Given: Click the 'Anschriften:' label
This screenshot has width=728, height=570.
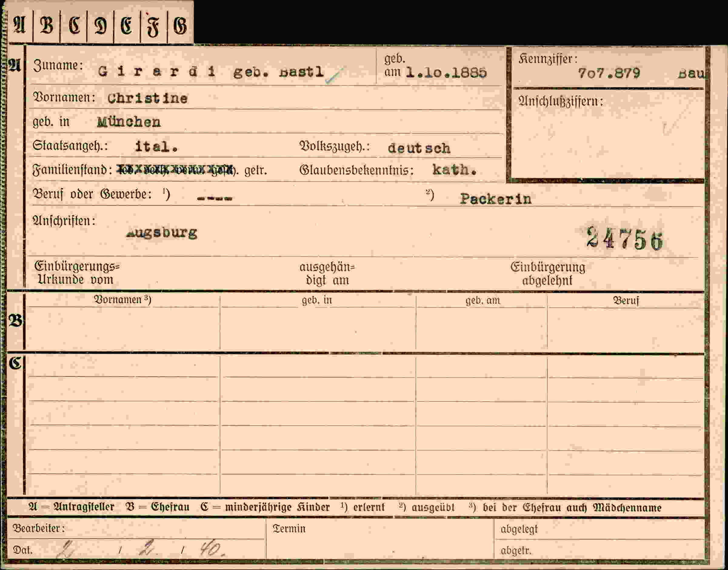Looking at the screenshot, I should 64,221.
